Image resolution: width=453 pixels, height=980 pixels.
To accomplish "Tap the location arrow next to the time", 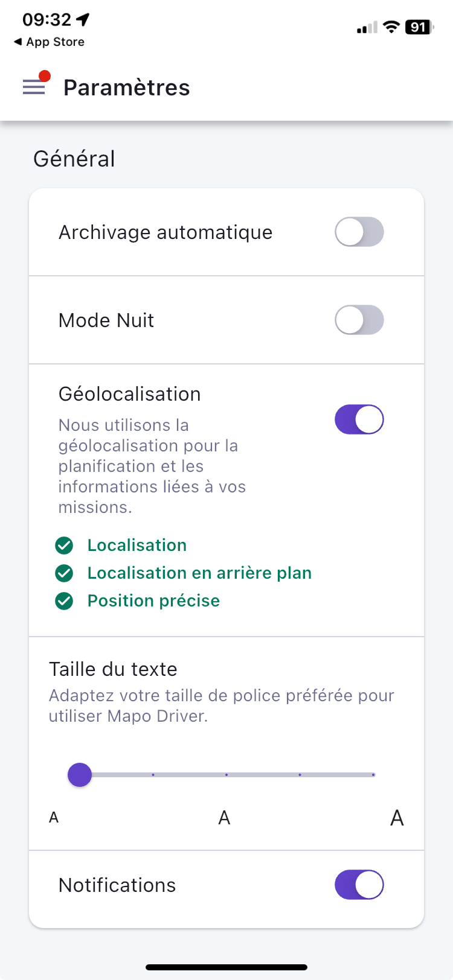I will [83, 20].
